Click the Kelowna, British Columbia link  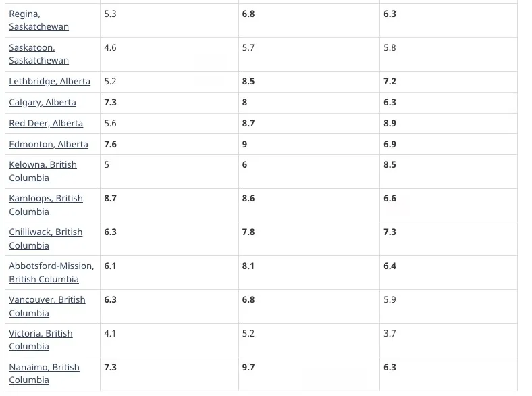[x=43, y=165]
